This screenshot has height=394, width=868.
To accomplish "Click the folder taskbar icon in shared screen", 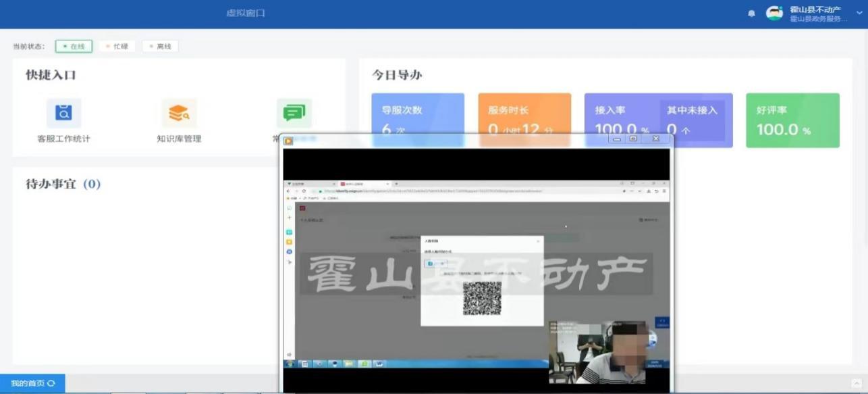I will tap(349, 364).
